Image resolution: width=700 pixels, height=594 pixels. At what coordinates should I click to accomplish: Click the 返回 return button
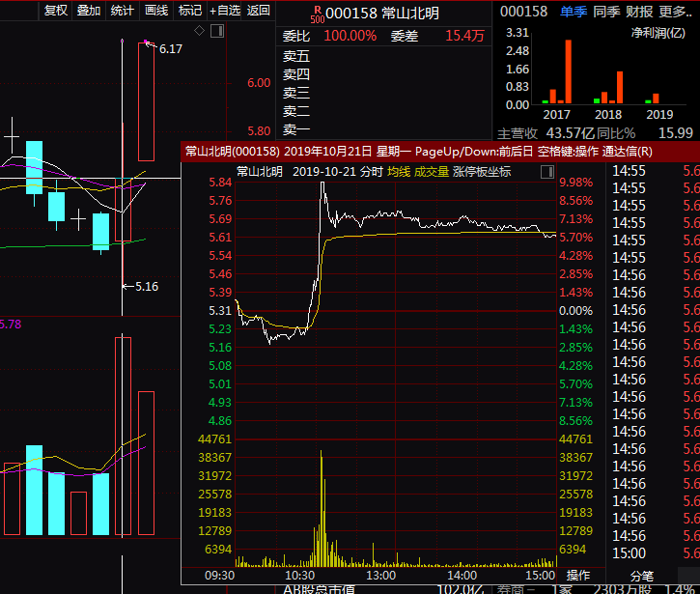(258, 10)
